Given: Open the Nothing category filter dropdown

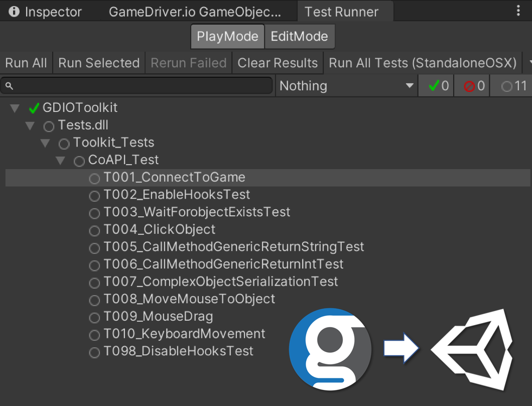Looking at the screenshot, I should (346, 86).
